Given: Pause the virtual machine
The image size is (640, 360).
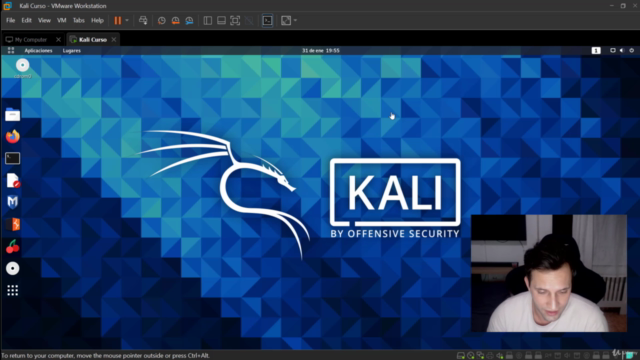Looking at the screenshot, I should pyautogui.click(x=118, y=20).
